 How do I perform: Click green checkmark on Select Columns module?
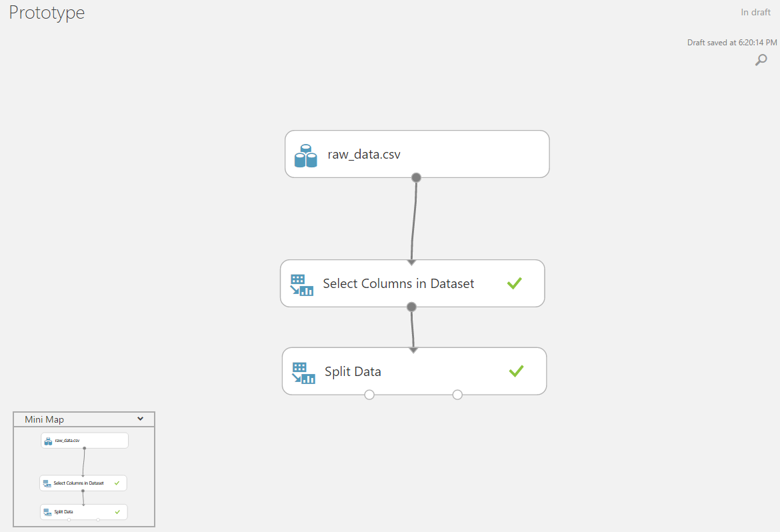coord(514,283)
